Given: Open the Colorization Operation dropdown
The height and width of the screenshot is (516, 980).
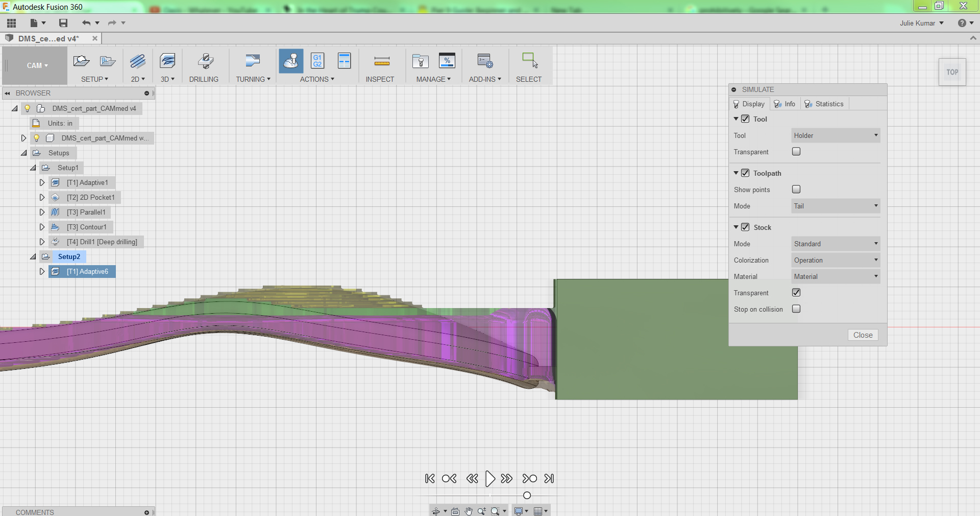Looking at the screenshot, I should pos(836,260).
